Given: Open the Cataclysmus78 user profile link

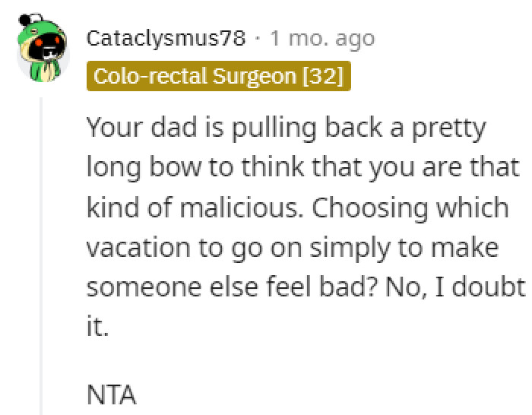Looking at the screenshot, I should tap(166, 38).
